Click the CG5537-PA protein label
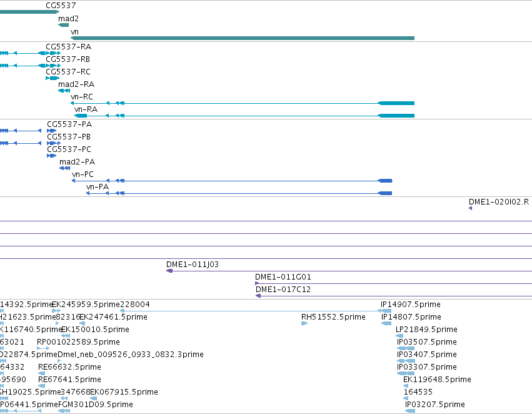Viewport: 532px width, 414px height. 69,124
